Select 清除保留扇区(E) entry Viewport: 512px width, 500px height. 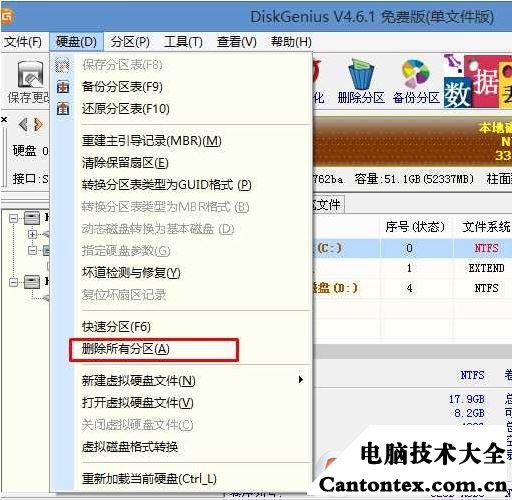click(x=125, y=163)
